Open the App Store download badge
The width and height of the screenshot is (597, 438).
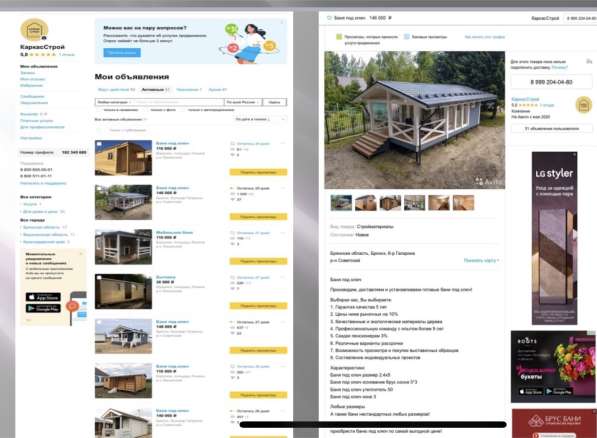[43, 297]
